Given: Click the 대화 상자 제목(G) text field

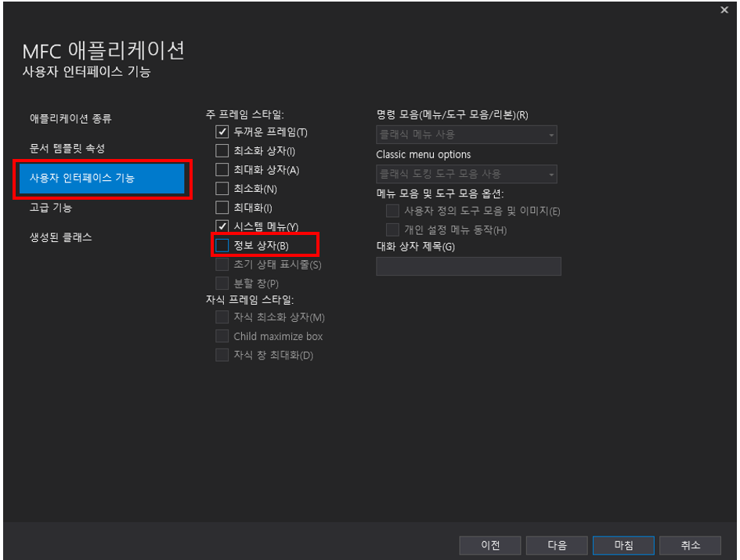Looking at the screenshot, I should 468,266.
